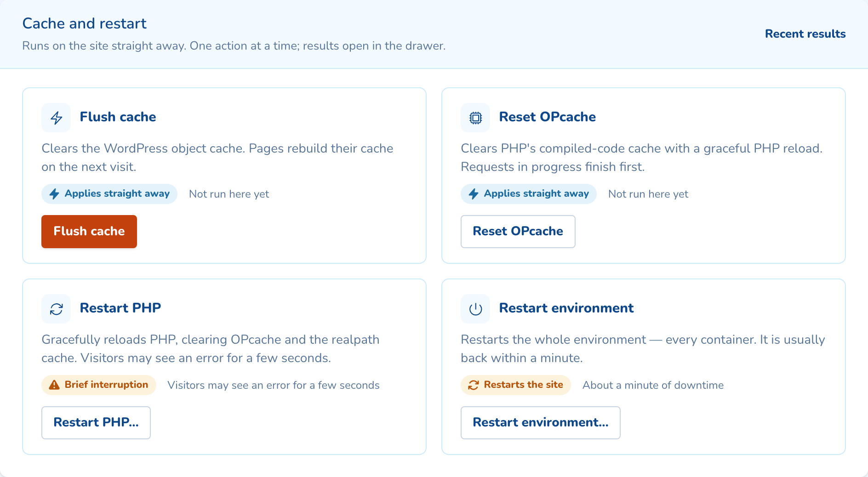
Task: Click 'Clears PHP's compiled-code cache' description
Action: pyautogui.click(x=642, y=158)
